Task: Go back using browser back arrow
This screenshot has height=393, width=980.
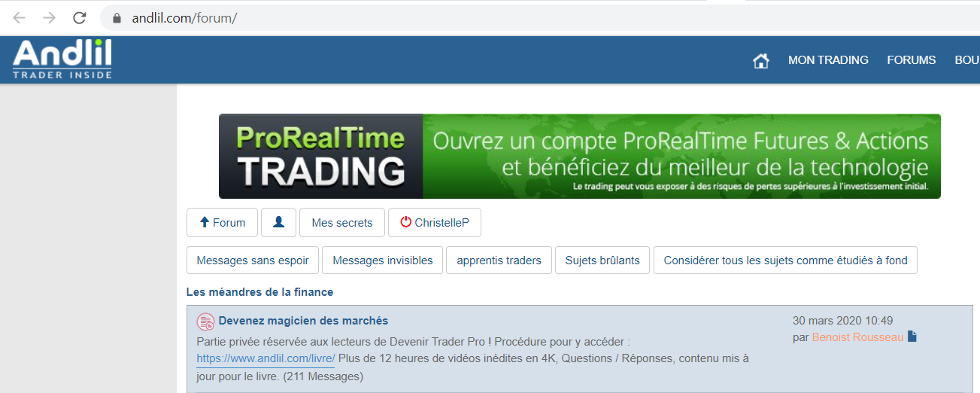Action: coord(20,17)
